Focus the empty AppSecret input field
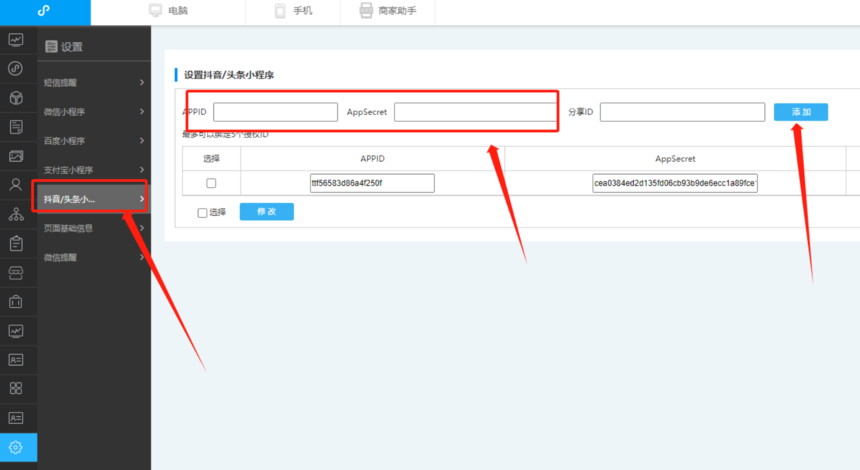The height and width of the screenshot is (470, 860). point(475,112)
